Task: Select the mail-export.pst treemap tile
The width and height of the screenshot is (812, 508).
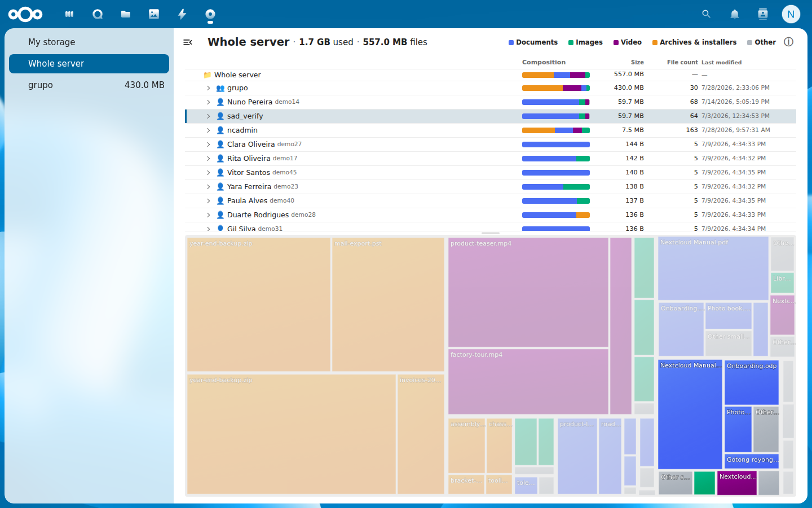Action: point(389,304)
